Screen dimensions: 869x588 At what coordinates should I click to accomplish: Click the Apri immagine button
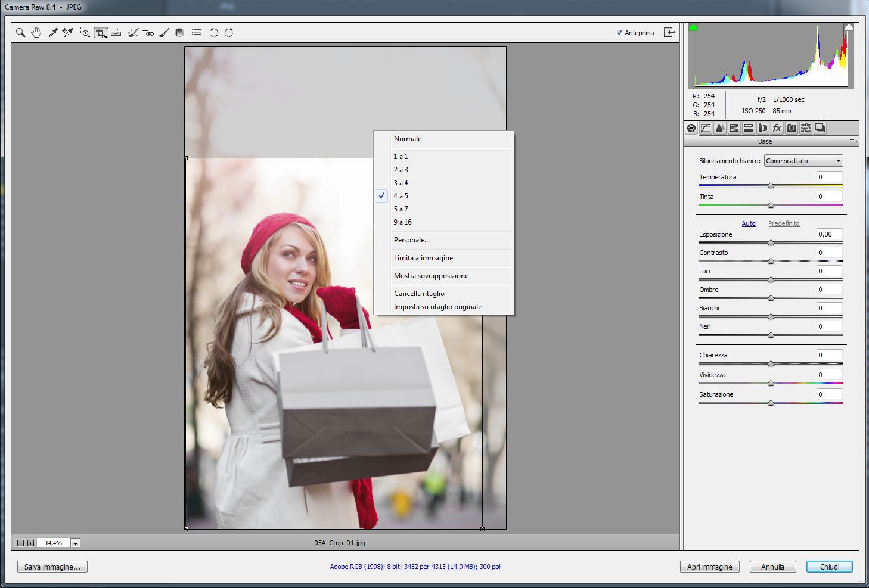[x=709, y=567]
